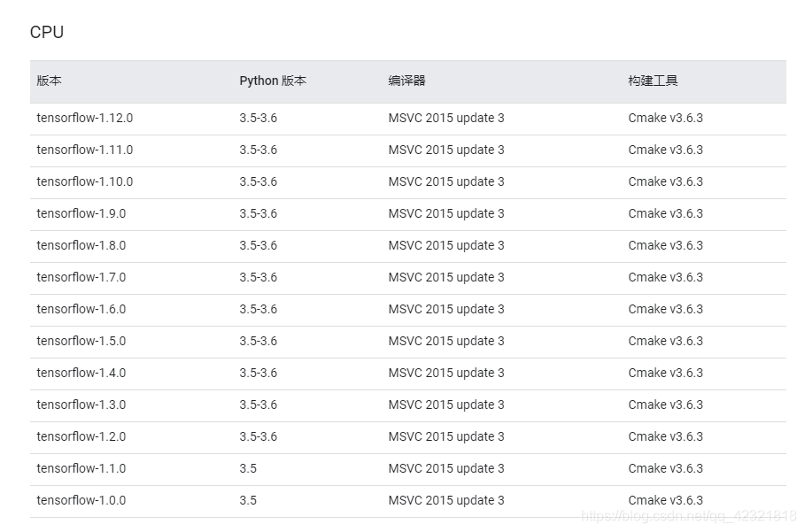Click MSVC 2015 update 3 in tensorflow-1.12.0 row
Viewport: 805px width, 532px height.
(446, 118)
